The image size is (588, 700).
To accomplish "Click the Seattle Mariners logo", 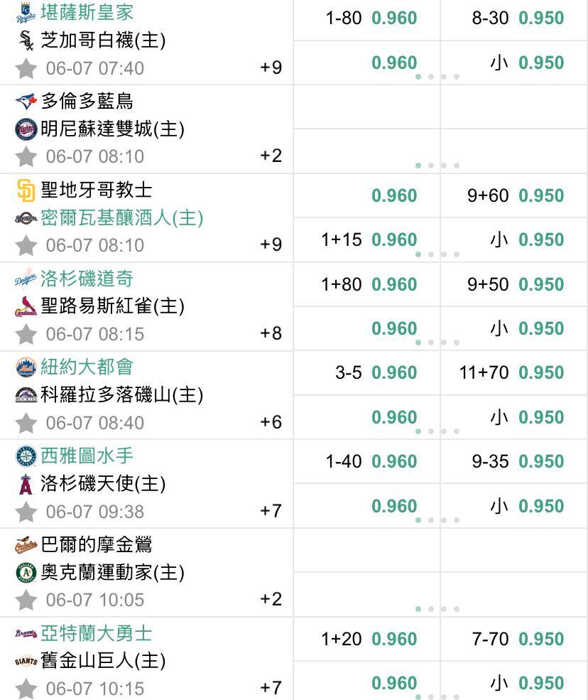I will pyautogui.click(x=26, y=456).
